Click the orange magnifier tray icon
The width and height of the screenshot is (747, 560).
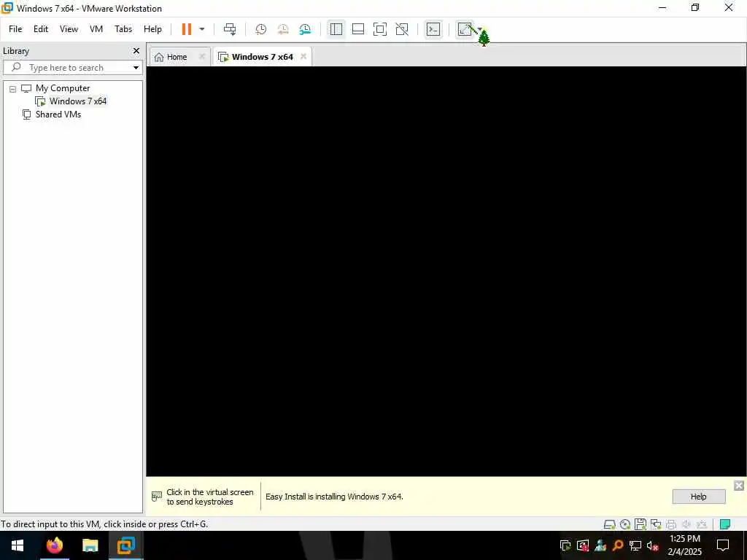tap(618, 545)
